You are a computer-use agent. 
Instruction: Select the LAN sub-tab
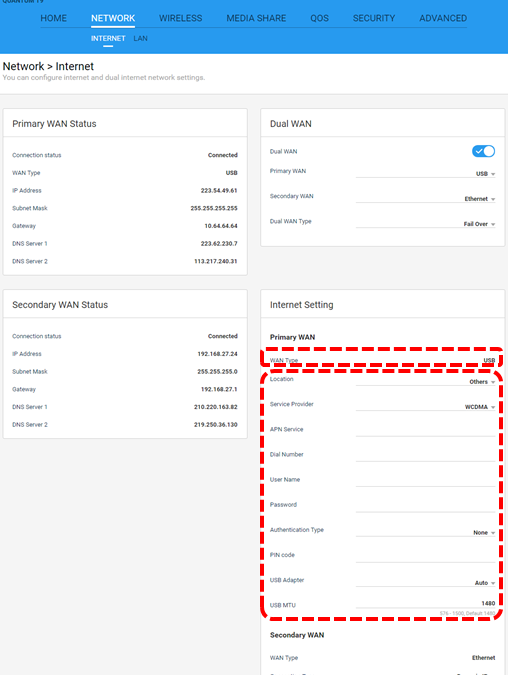[140, 38]
